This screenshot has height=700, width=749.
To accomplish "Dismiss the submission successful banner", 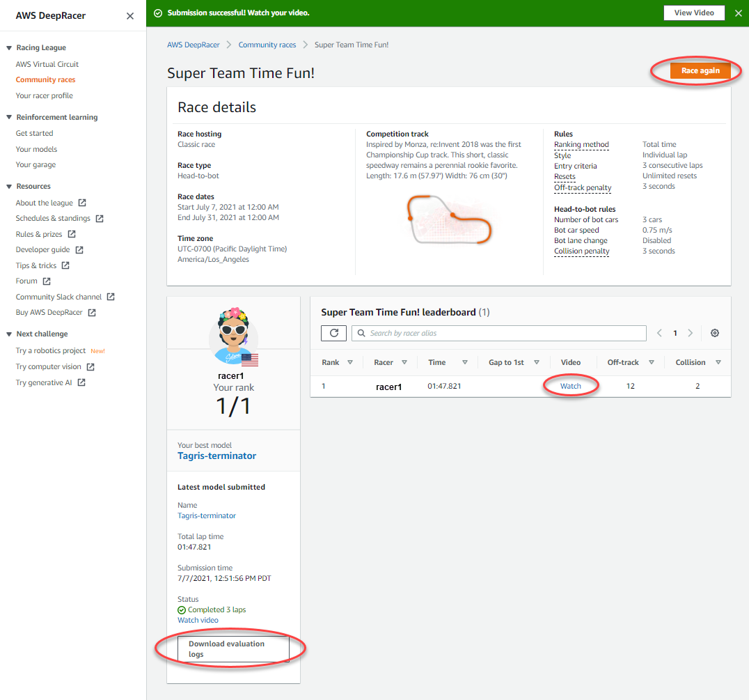I will point(739,13).
